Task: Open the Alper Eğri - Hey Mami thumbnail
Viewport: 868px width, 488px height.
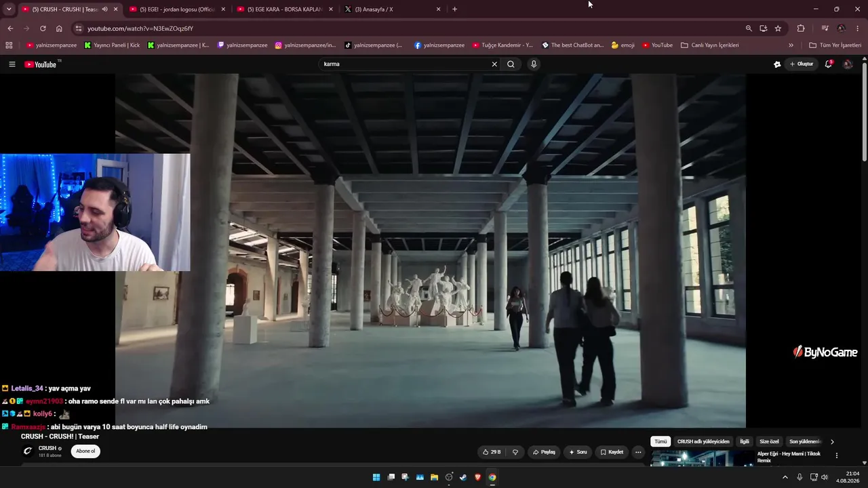Action: (702, 458)
